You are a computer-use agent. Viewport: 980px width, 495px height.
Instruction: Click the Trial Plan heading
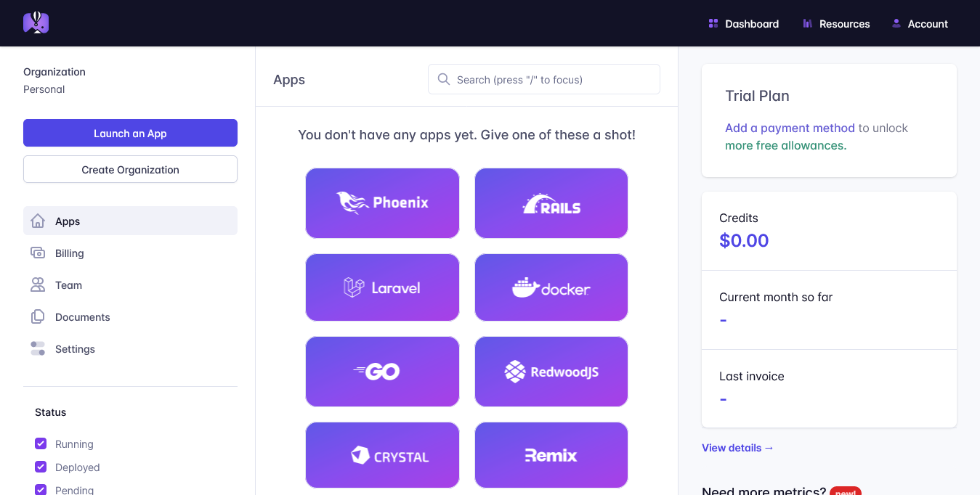(757, 96)
